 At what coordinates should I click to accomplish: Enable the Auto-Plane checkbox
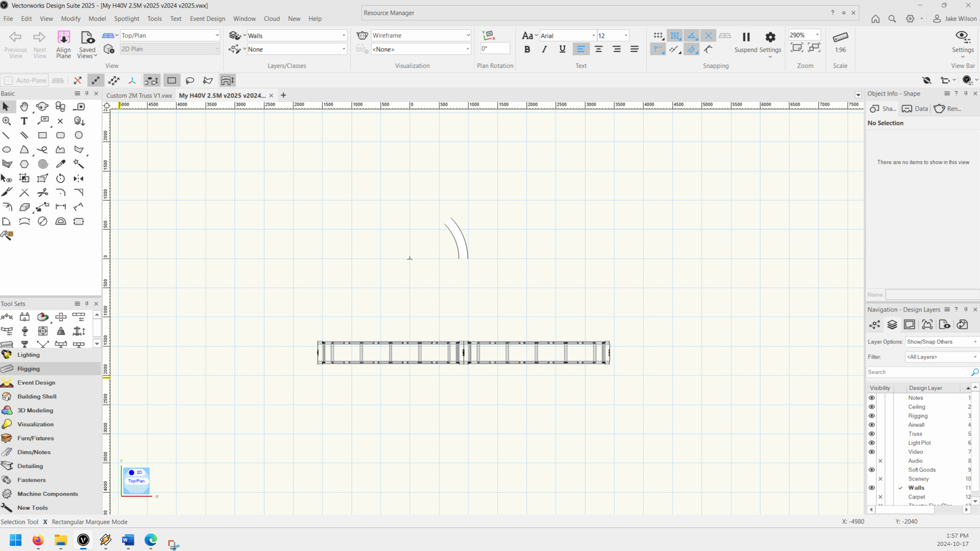(x=9, y=80)
